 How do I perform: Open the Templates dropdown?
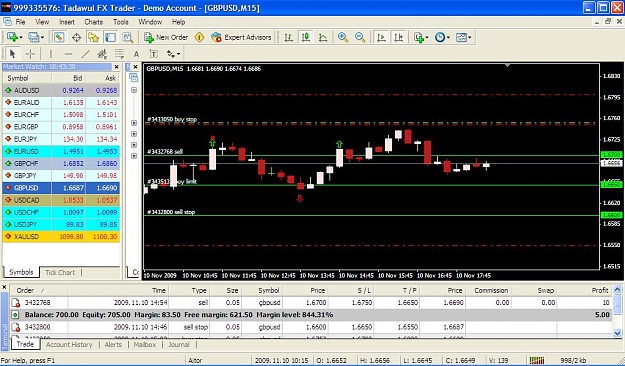click(463, 37)
